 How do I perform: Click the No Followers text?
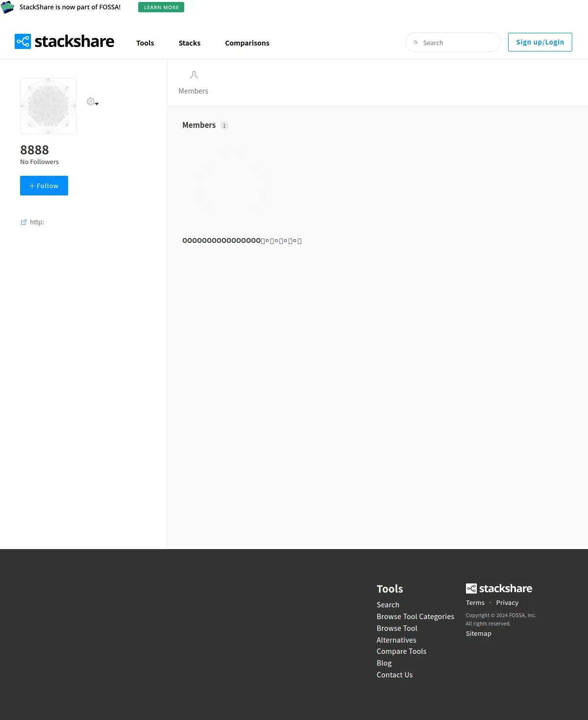pos(39,162)
